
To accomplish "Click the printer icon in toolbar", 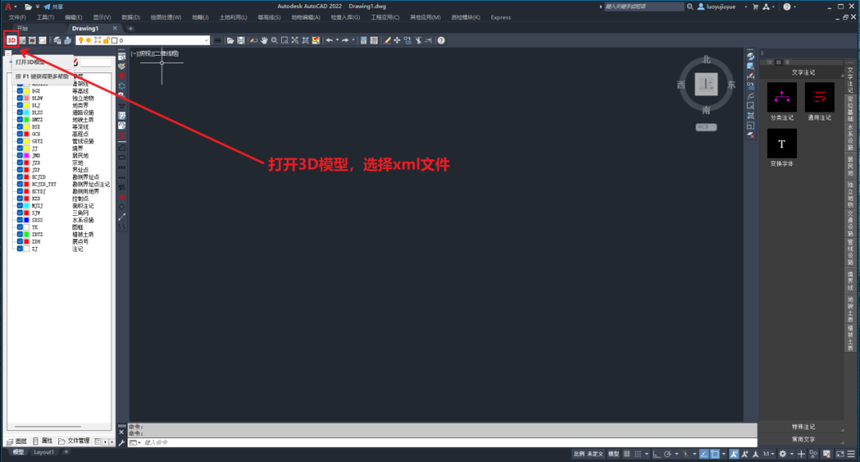I will point(67,40).
